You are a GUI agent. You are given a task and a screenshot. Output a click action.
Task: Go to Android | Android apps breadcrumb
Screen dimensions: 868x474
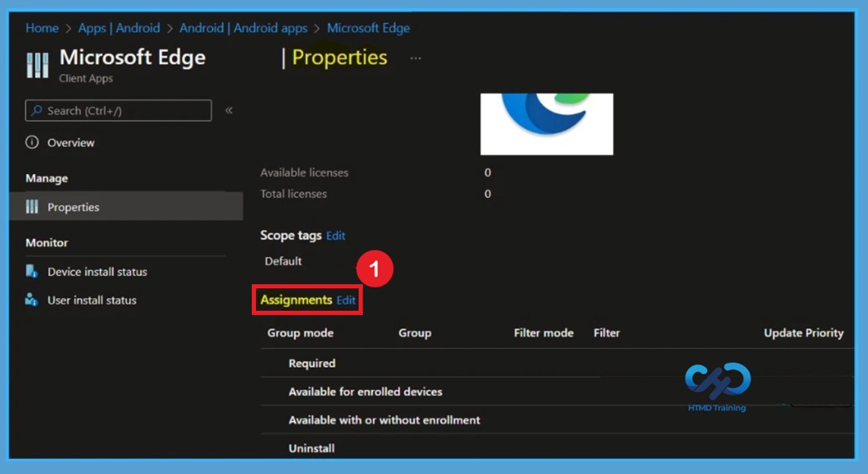[x=243, y=28]
